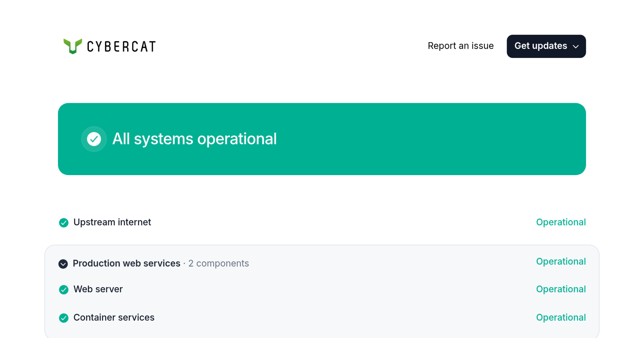The width and height of the screenshot is (644, 338).
Task: Click the Cybercat logo
Action: coord(109,46)
